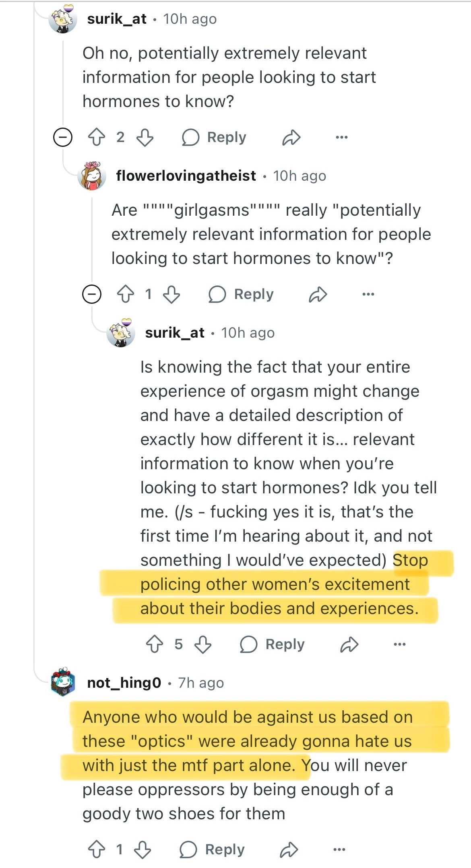This screenshot has width=471, height=868.
Task: Reply to flowerlovingatheist's comment
Action: coord(242,294)
